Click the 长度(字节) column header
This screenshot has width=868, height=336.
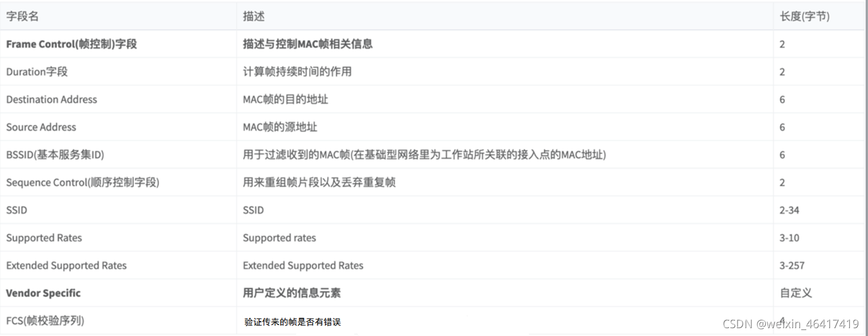click(805, 16)
